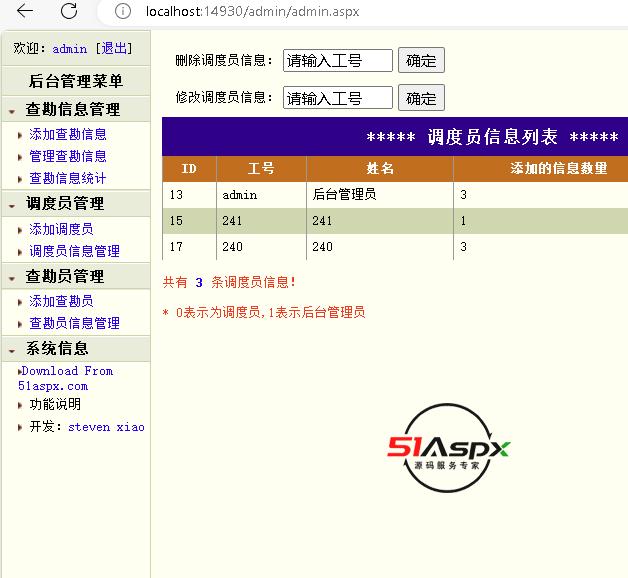This screenshot has height=578, width=628.
Task: Open 添加查勤信息 menu link
Action: point(68,134)
